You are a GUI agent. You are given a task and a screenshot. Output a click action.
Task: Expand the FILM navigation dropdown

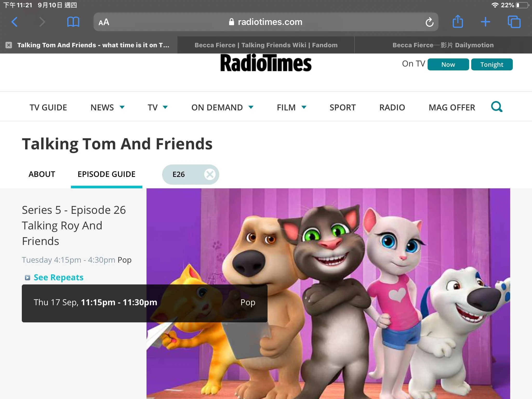click(x=291, y=107)
